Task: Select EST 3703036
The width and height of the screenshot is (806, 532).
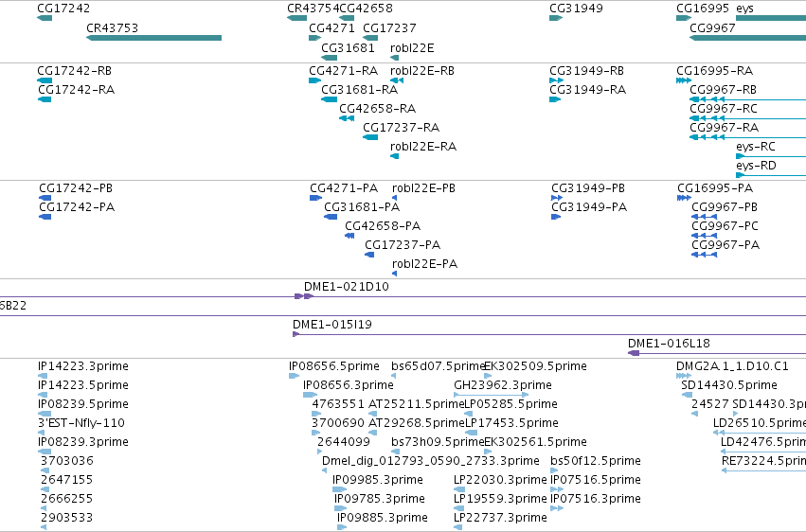Action: 67,461
